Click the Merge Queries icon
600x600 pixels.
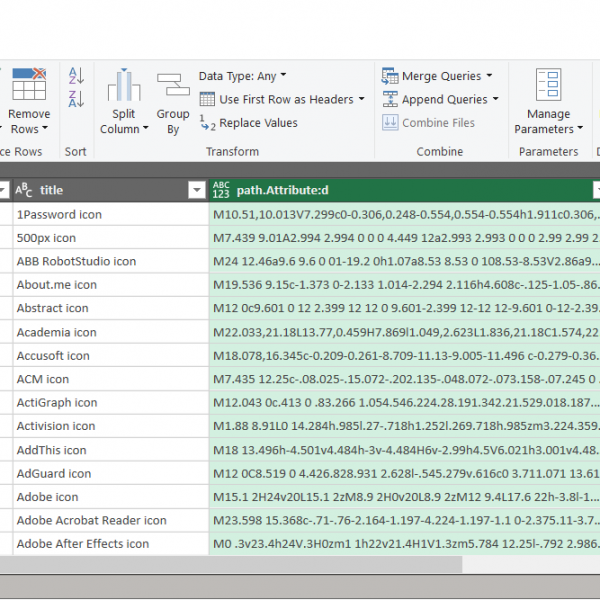point(390,76)
